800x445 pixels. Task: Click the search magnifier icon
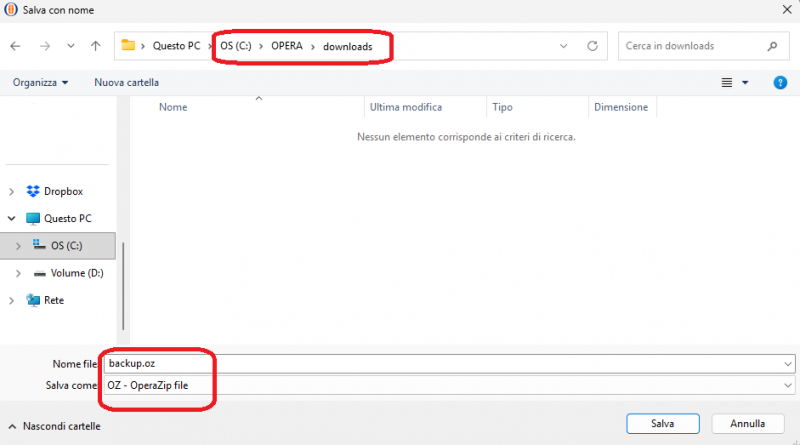pos(771,46)
